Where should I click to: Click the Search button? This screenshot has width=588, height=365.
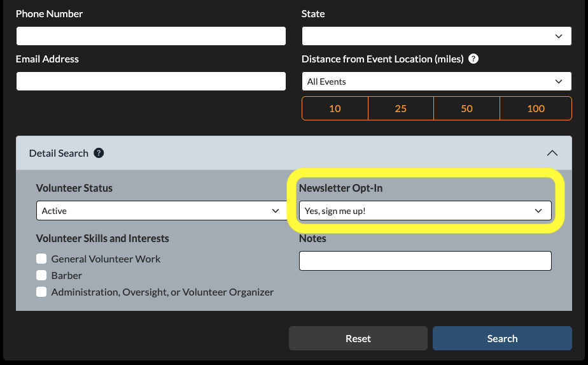pyautogui.click(x=502, y=338)
